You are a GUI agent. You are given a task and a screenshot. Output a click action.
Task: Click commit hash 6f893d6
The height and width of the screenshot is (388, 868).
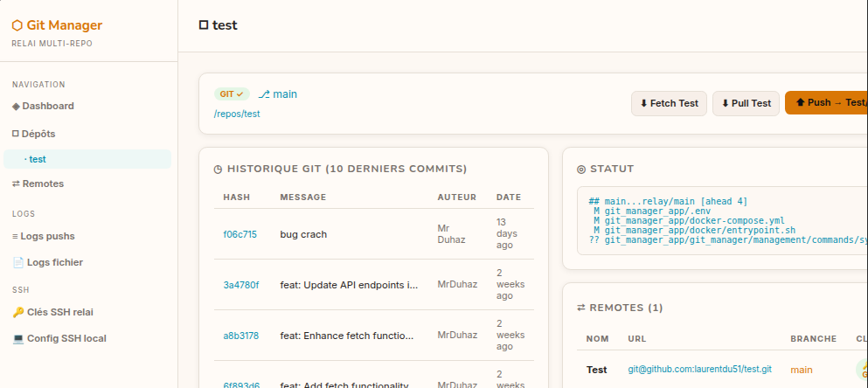pyautogui.click(x=241, y=385)
